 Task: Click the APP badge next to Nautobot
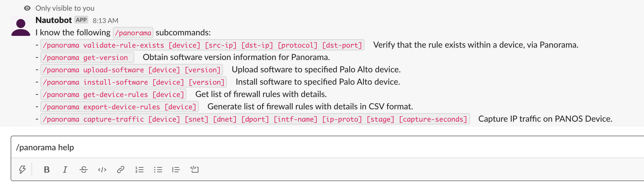point(81,20)
